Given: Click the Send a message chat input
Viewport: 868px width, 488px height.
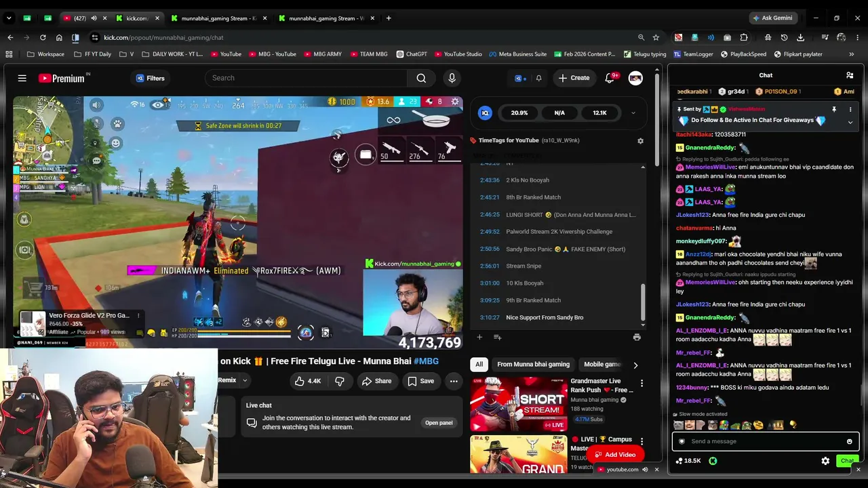Looking at the screenshot, I should pos(766,441).
